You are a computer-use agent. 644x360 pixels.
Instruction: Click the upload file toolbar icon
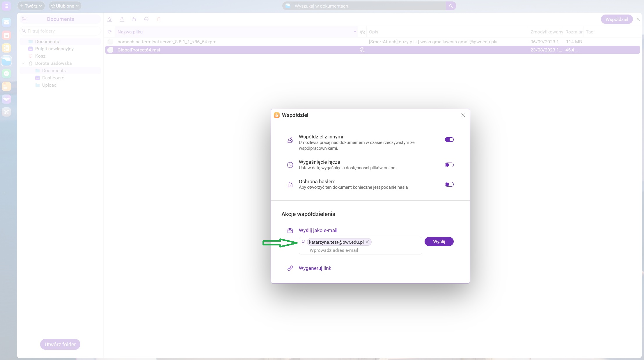point(110,19)
